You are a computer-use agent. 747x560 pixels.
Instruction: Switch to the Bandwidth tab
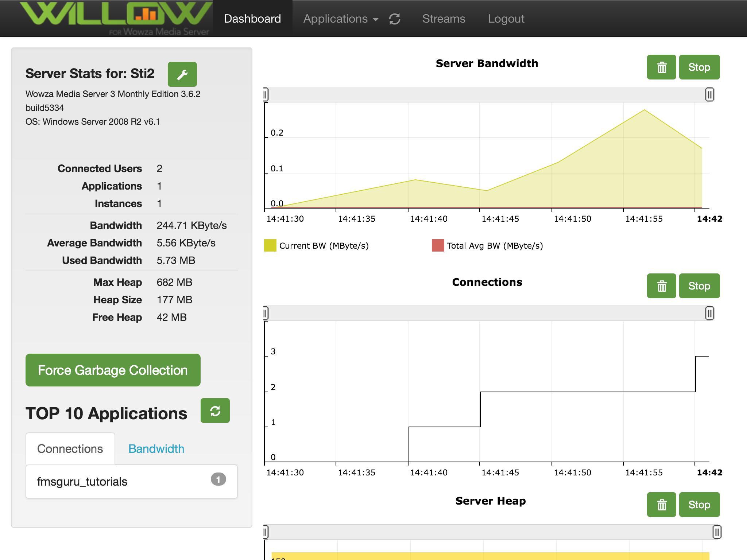pos(156,449)
